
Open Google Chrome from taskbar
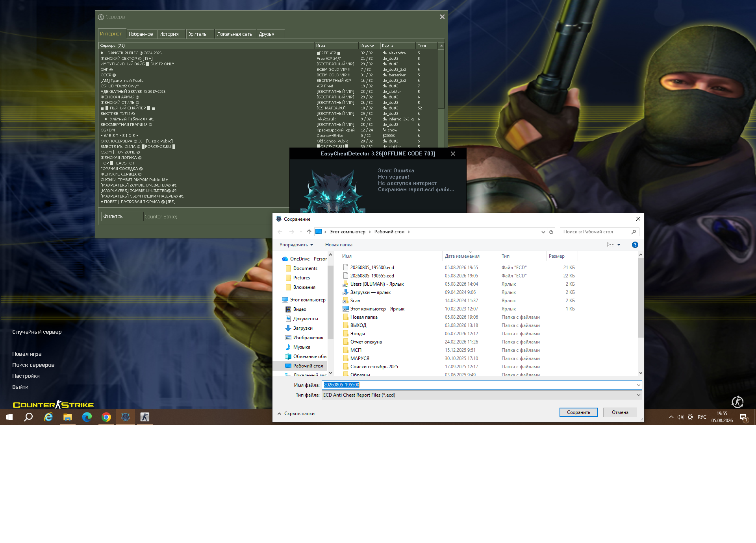(x=106, y=417)
